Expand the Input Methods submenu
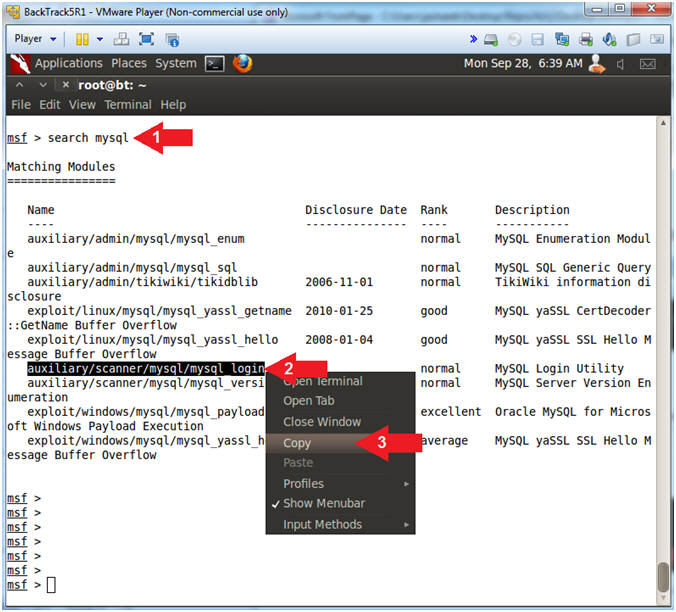The height and width of the screenshot is (612, 676). point(340,525)
